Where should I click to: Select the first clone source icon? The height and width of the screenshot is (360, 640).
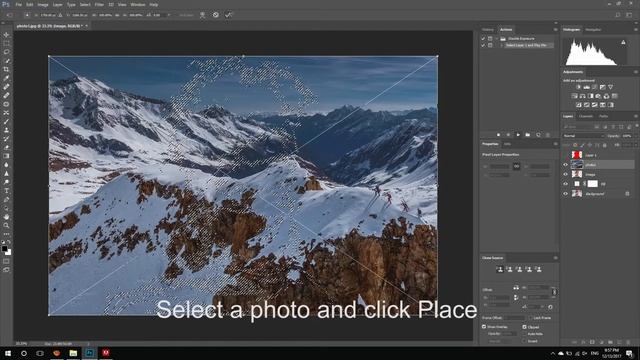coord(500,269)
